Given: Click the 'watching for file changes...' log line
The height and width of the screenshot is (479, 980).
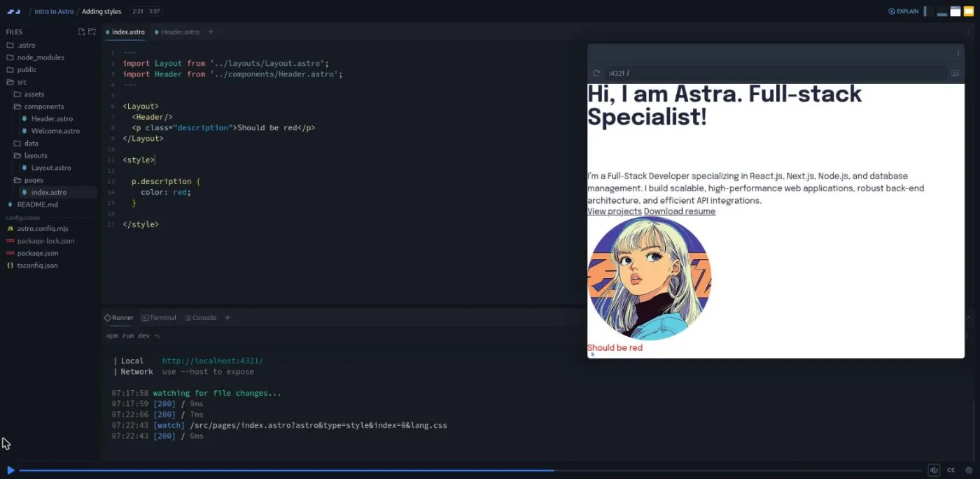Looking at the screenshot, I should [x=217, y=393].
